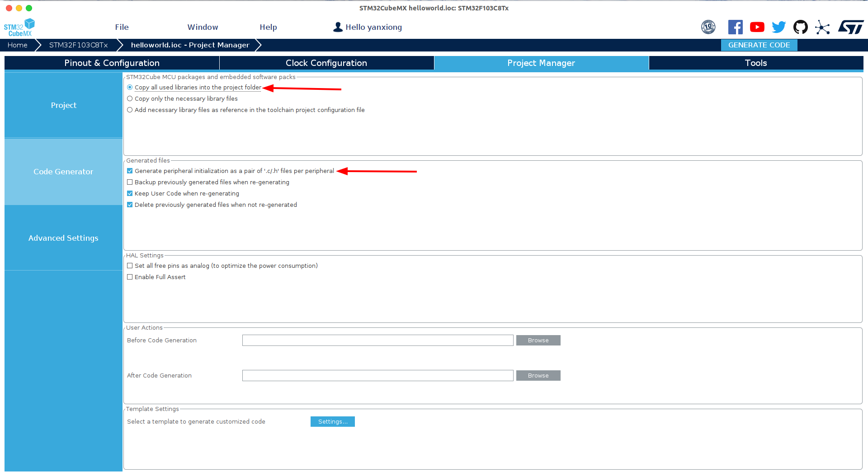The width and height of the screenshot is (868, 476).
Task: Click the 'Before Code Generation' label
Action: (x=162, y=340)
